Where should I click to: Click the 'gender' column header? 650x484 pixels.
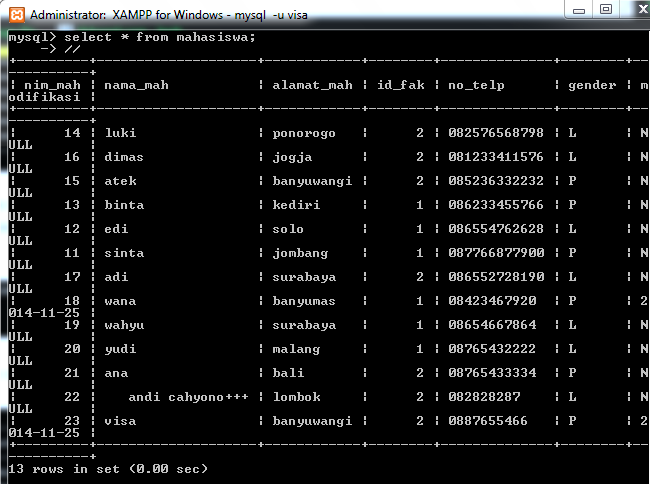tap(592, 85)
